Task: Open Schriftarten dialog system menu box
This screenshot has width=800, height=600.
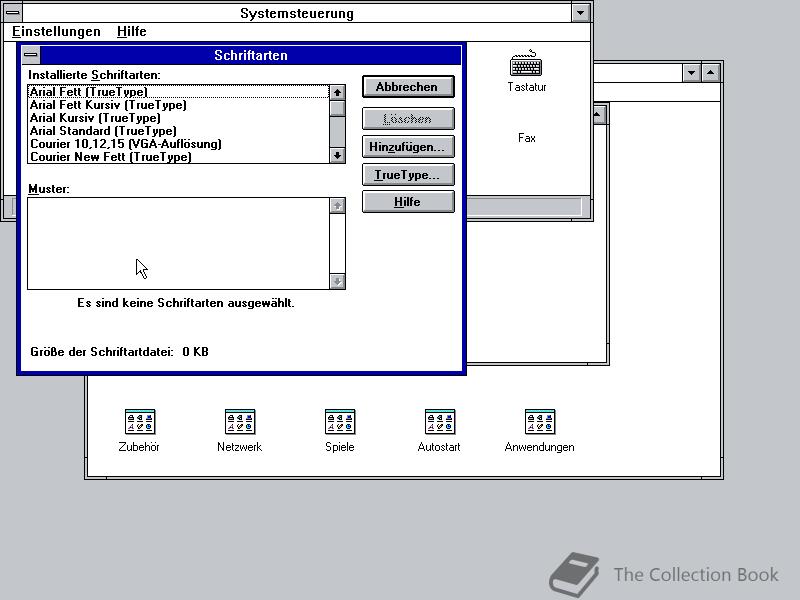Action: pos(31,55)
